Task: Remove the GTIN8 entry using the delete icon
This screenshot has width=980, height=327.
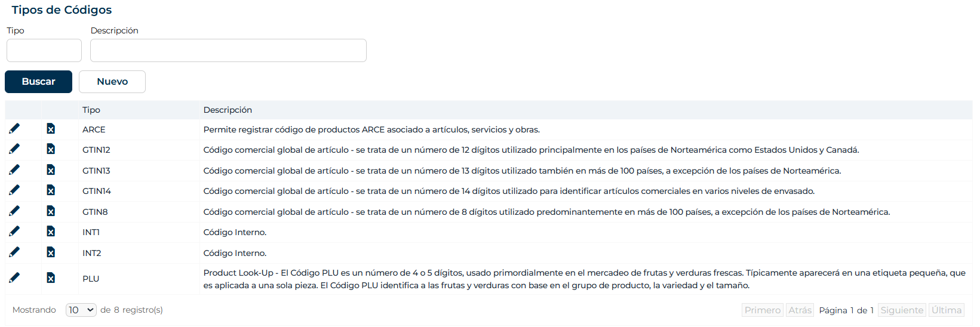Action: (51, 211)
